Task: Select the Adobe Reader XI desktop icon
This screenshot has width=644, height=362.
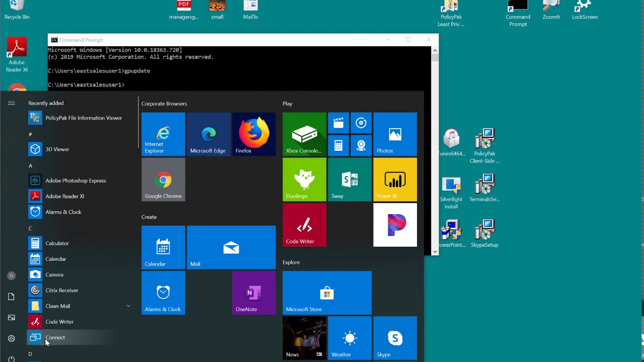Action: [17, 55]
